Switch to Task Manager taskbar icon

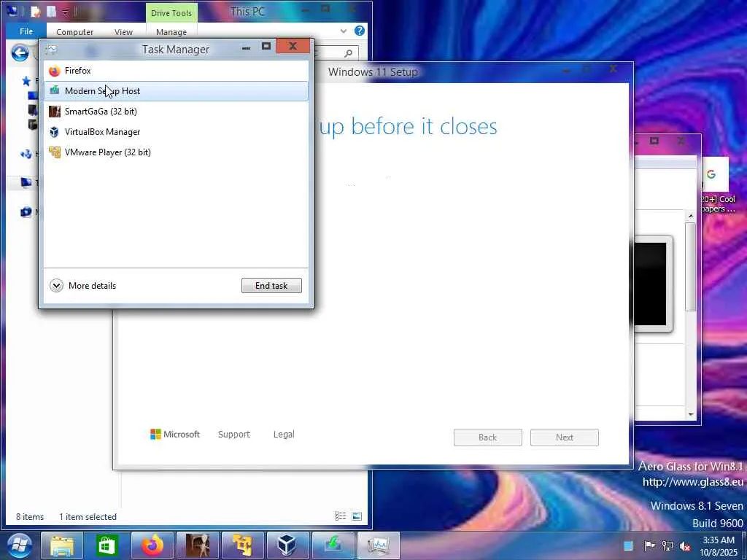[x=379, y=545]
